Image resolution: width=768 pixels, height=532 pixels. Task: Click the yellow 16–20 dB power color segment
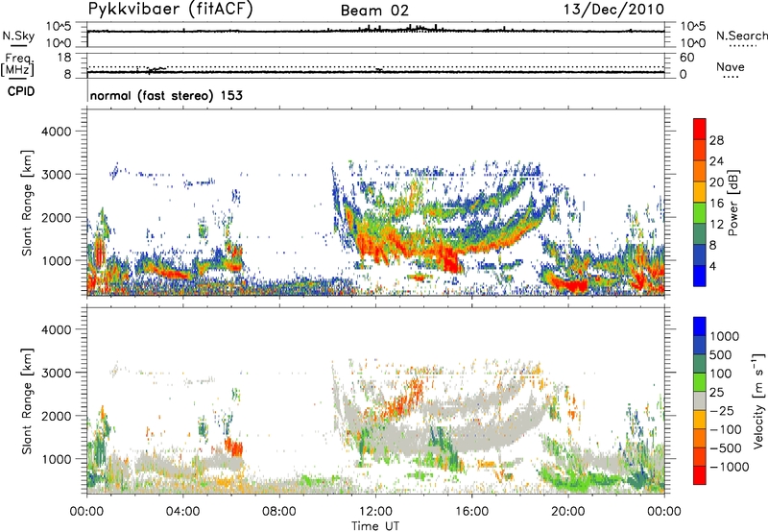point(700,192)
